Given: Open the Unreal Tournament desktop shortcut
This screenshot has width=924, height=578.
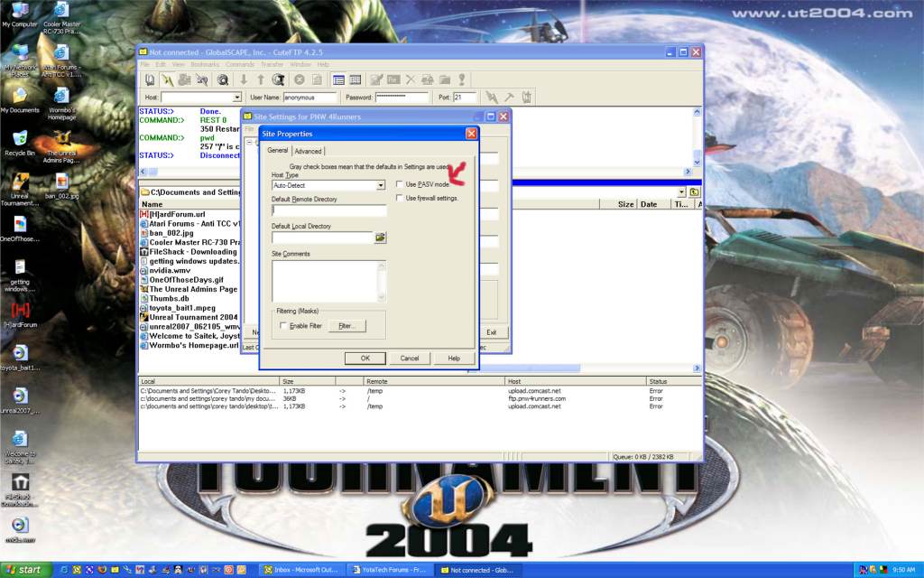Looking at the screenshot, I should click(20, 190).
